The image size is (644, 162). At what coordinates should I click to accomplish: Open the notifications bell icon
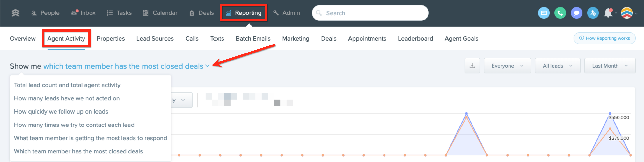(x=608, y=13)
